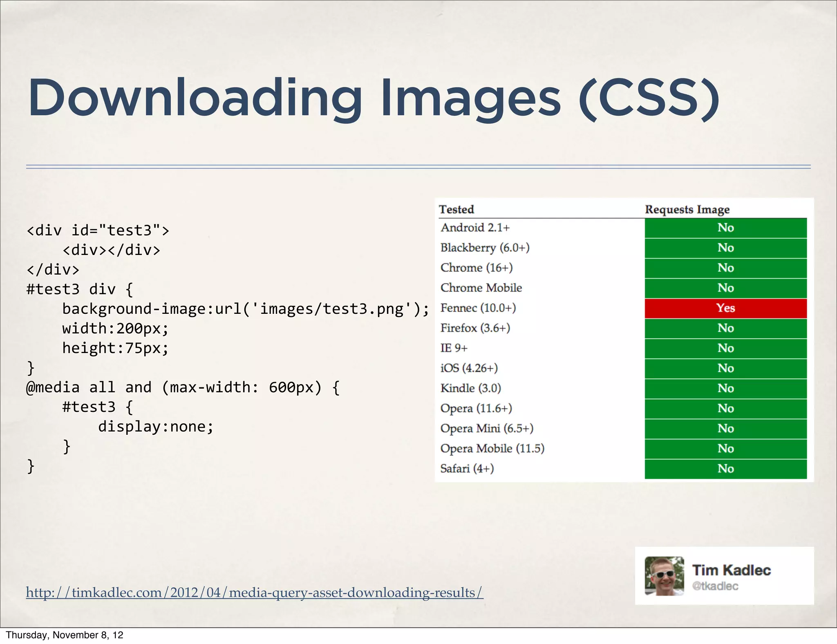Click the green 'No' cell for Android 2.1+

click(x=726, y=228)
